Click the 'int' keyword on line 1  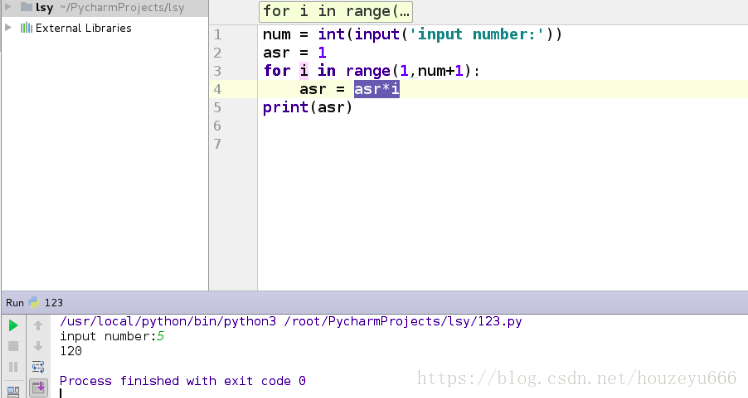coord(331,34)
